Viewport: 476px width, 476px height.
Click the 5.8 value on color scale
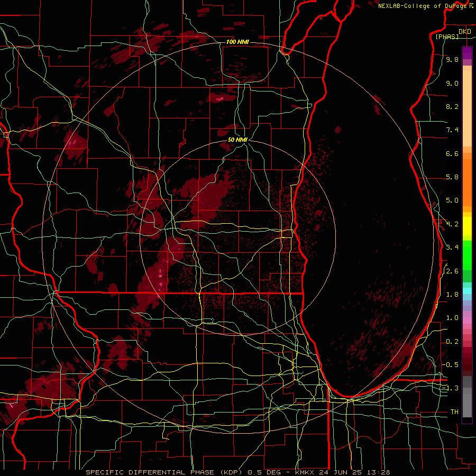point(452,177)
